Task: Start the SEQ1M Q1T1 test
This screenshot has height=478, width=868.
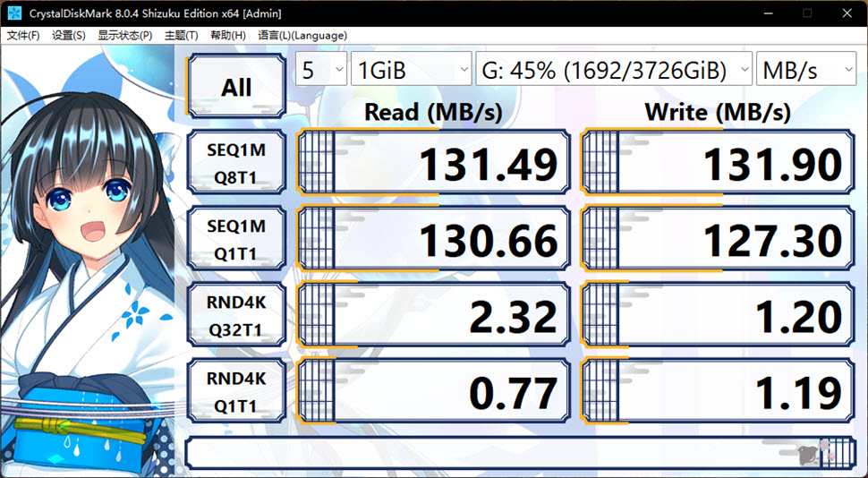Action: [236, 239]
